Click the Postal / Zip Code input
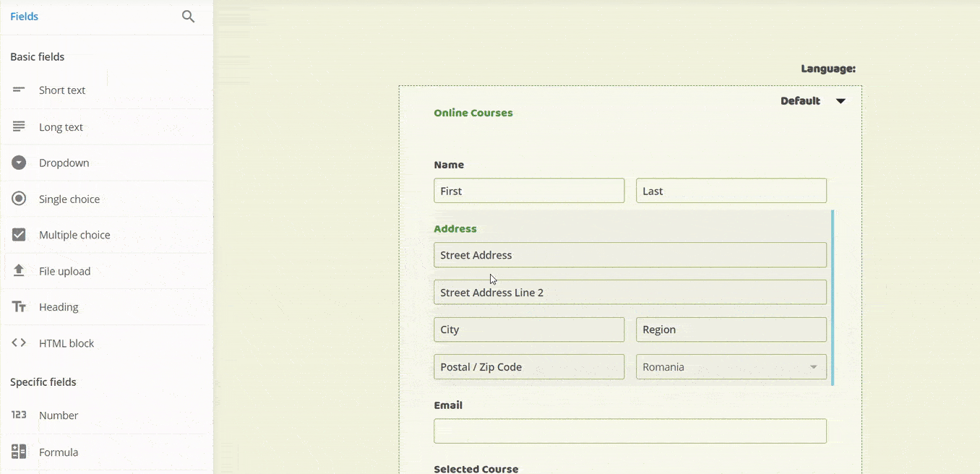This screenshot has width=980, height=474. [529, 367]
